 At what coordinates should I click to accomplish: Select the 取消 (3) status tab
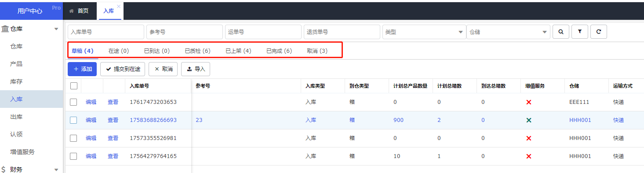pyautogui.click(x=317, y=51)
